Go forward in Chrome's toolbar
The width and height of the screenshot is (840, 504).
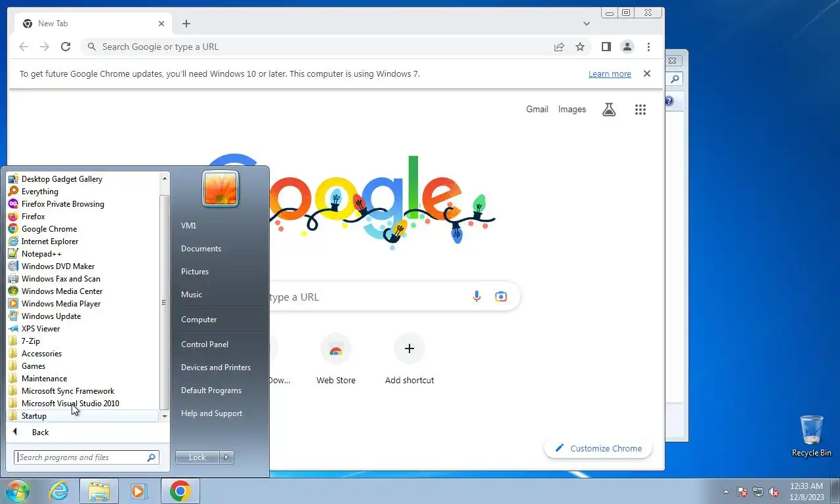(x=45, y=47)
